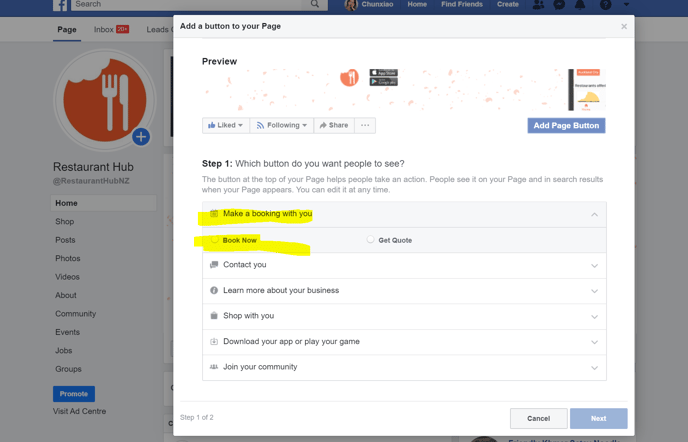Image resolution: width=688 pixels, height=442 pixels.
Task: Expand the Join your community section
Action: pyautogui.click(x=594, y=368)
